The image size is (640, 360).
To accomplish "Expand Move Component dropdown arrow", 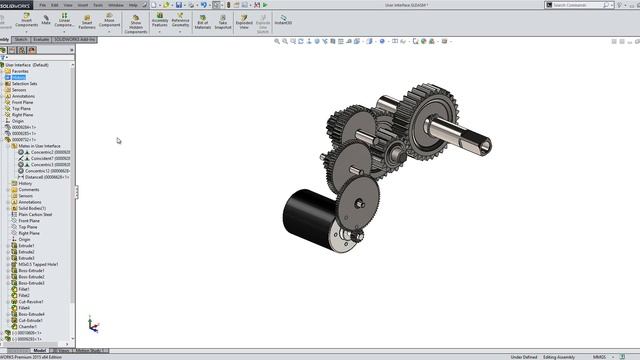I will pos(109,31).
